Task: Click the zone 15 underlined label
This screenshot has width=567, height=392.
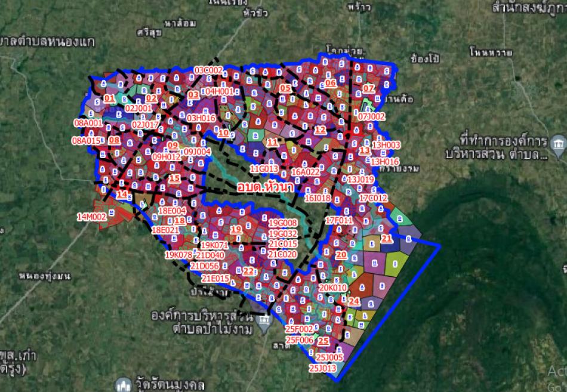Action: click(174, 178)
